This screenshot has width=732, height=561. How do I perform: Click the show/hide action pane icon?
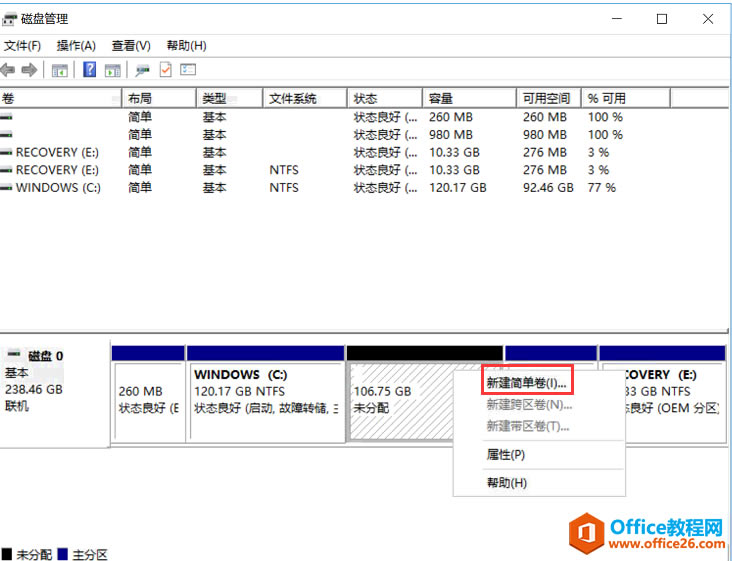coord(113,70)
